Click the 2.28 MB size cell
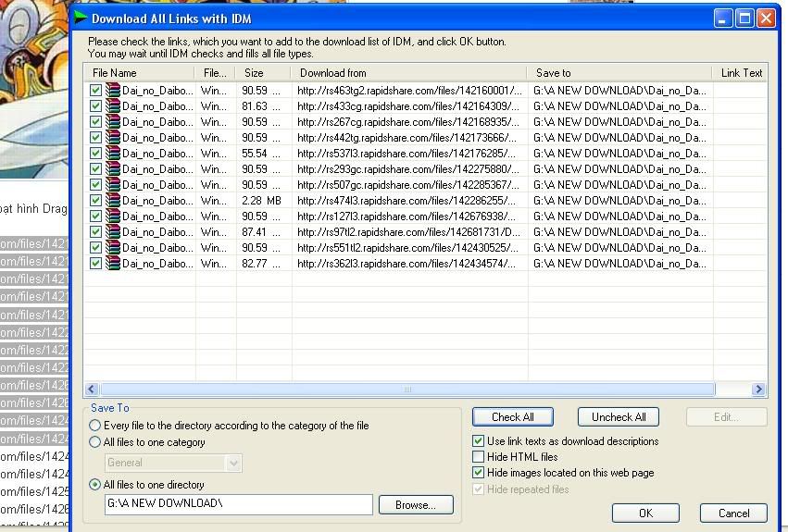The height and width of the screenshot is (532, 788). pos(261,201)
